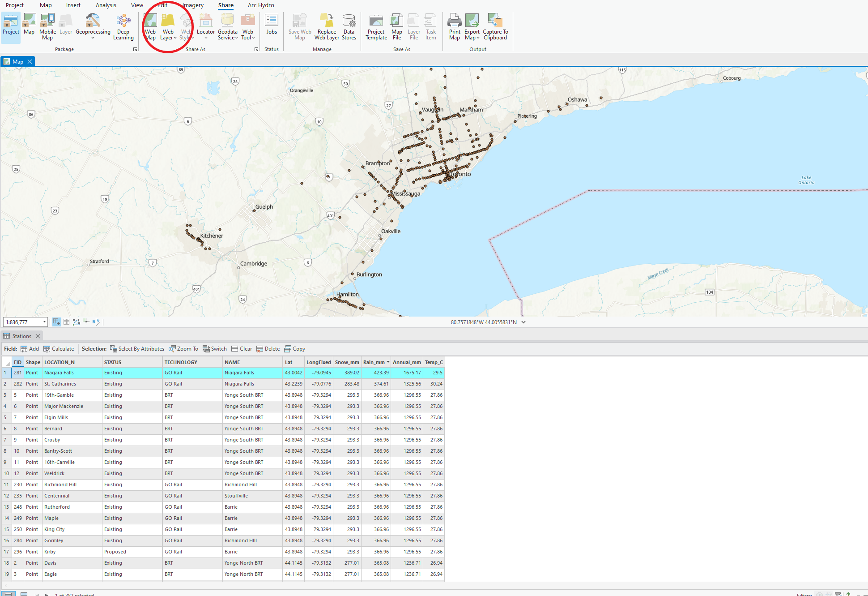The height and width of the screenshot is (596, 868).
Task: Expand the Export Map dropdown
Action: click(478, 38)
